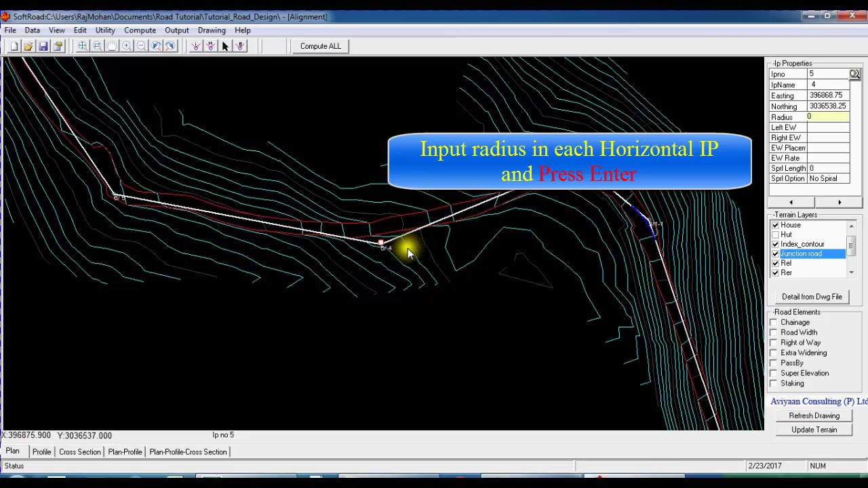Select the zoom window tool
868x488 pixels.
coord(97,46)
